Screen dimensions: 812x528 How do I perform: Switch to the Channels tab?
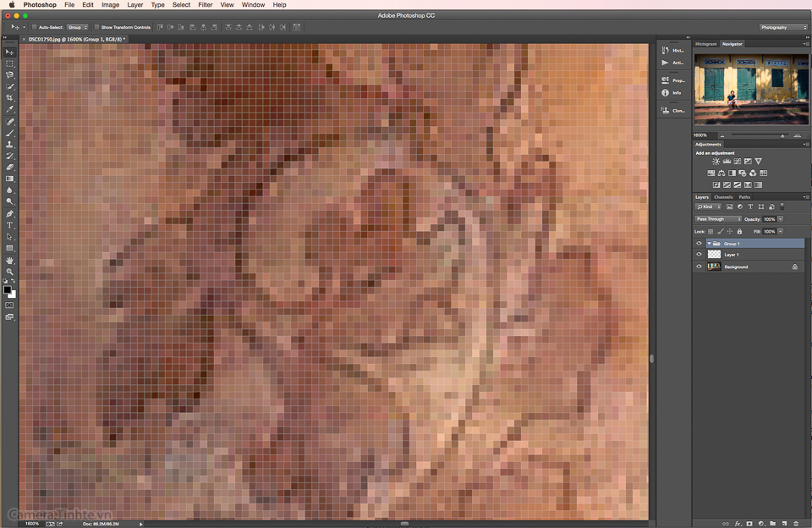pyautogui.click(x=723, y=197)
